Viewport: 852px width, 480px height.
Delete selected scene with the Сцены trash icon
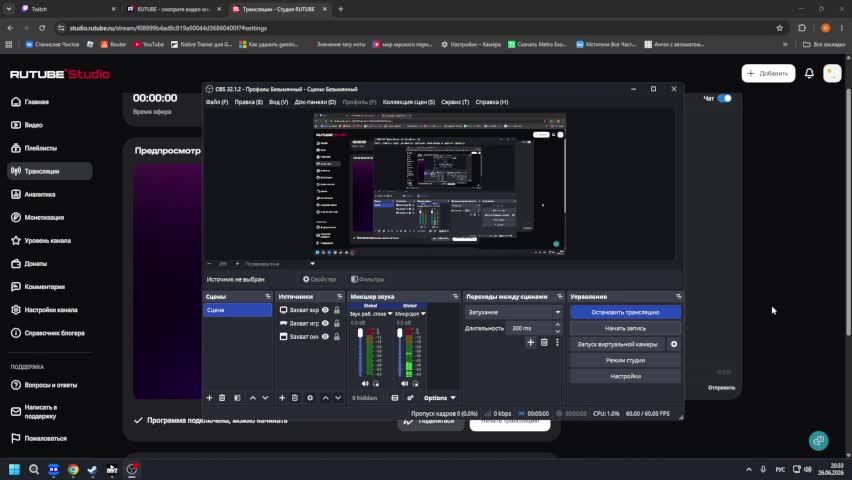coord(222,398)
